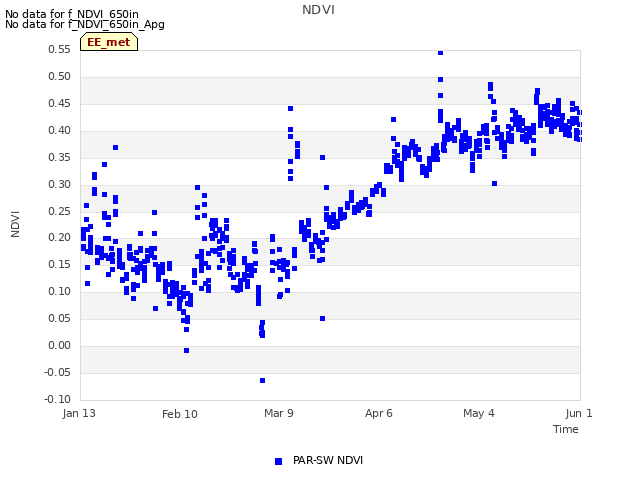This screenshot has height=480, width=640.
Task: Click the 'No data for f_NDVI_650in' message
Action: coord(72,14)
